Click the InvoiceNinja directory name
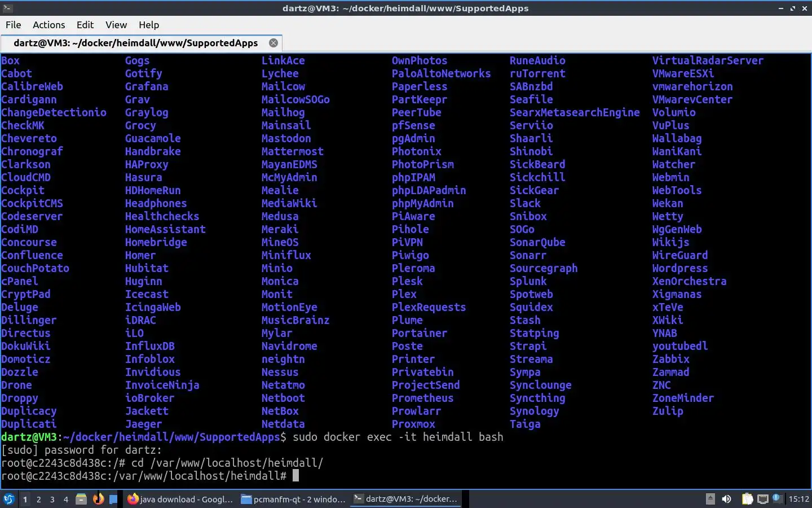 click(x=162, y=385)
